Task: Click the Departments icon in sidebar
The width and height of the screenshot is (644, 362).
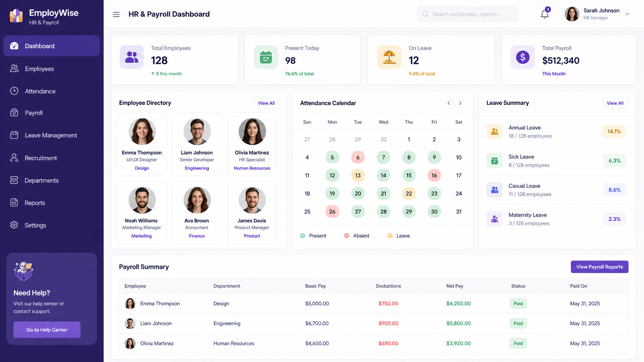Action: pyautogui.click(x=14, y=180)
